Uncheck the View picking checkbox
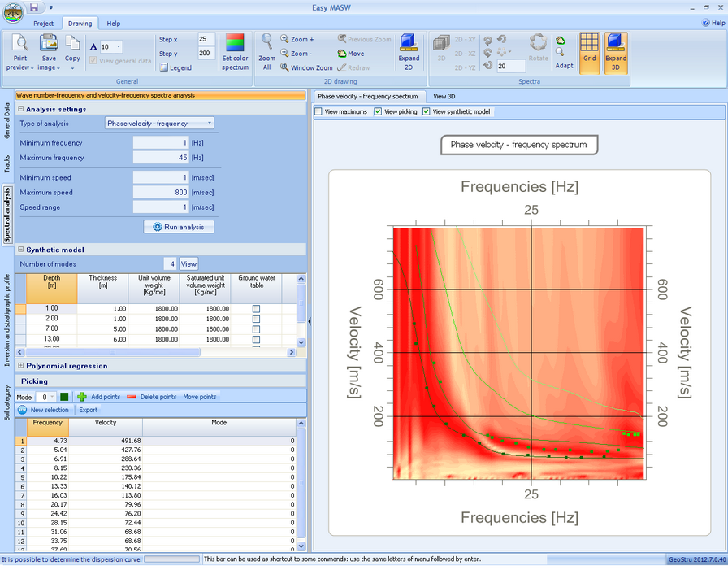 (x=378, y=111)
